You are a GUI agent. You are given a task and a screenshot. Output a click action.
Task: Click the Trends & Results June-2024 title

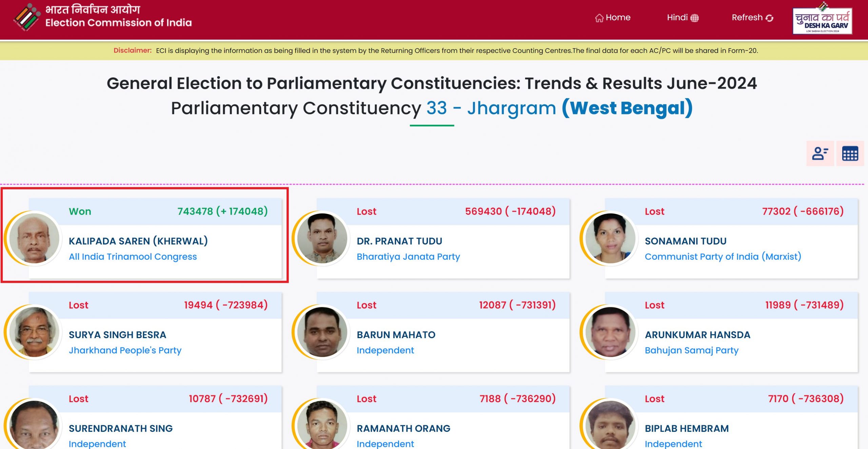641,83
